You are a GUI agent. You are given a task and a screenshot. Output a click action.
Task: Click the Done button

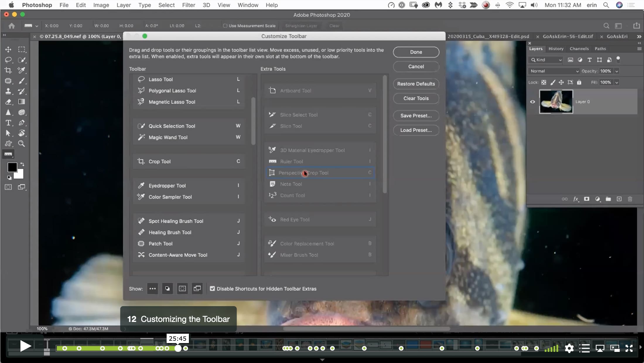pos(416,52)
